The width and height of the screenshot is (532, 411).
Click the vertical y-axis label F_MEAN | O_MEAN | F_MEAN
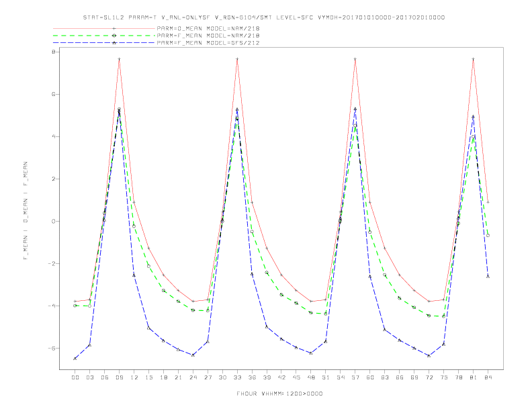26,211
